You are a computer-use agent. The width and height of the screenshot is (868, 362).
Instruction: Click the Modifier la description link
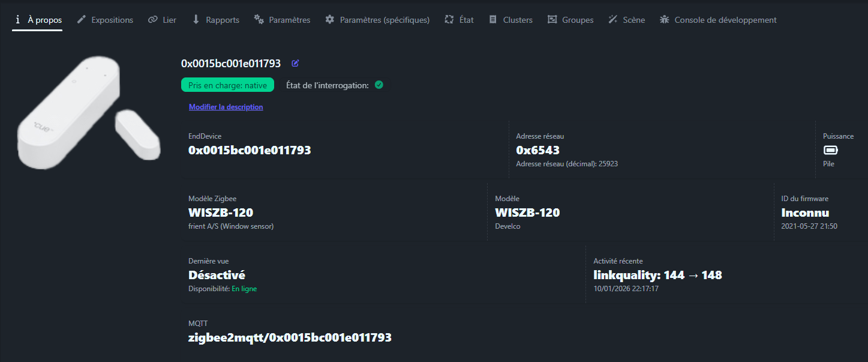tap(226, 107)
